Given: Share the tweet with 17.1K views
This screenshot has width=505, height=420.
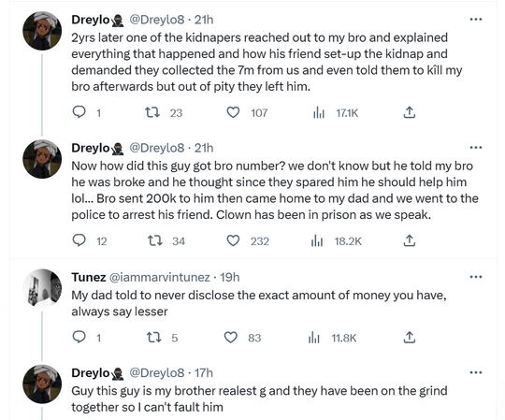Looking at the screenshot, I should pyautogui.click(x=410, y=112).
